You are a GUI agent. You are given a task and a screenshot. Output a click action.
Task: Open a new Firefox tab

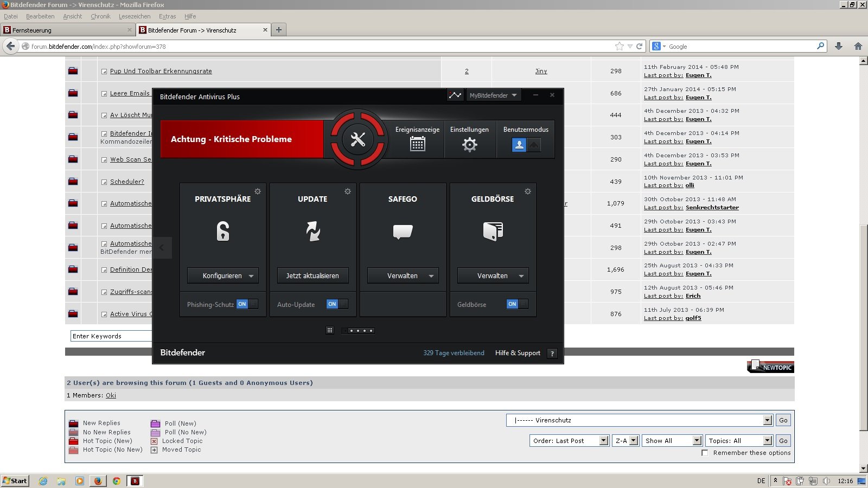279,30
